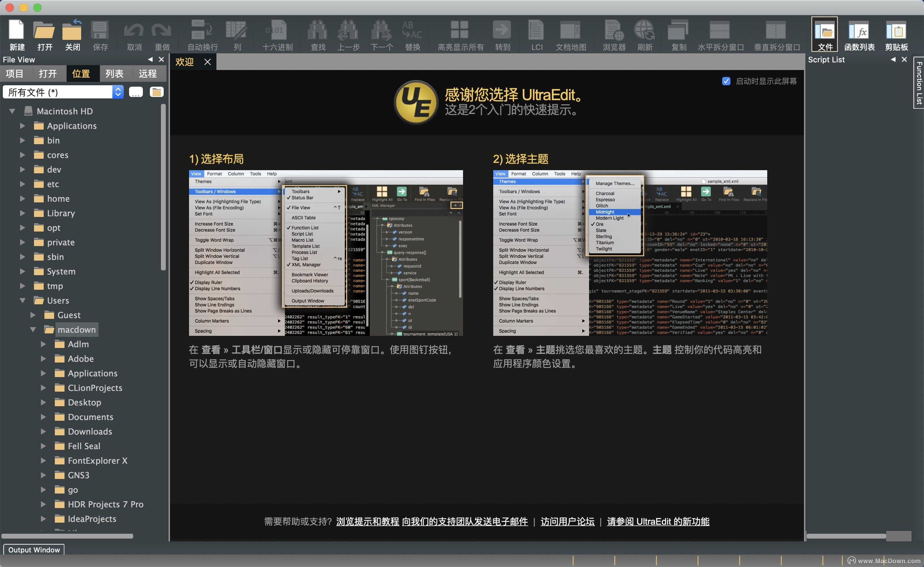The image size is (924, 567).
Task: Click 向我们的支持团队发送电子邮件 link
Action: (x=465, y=521)
